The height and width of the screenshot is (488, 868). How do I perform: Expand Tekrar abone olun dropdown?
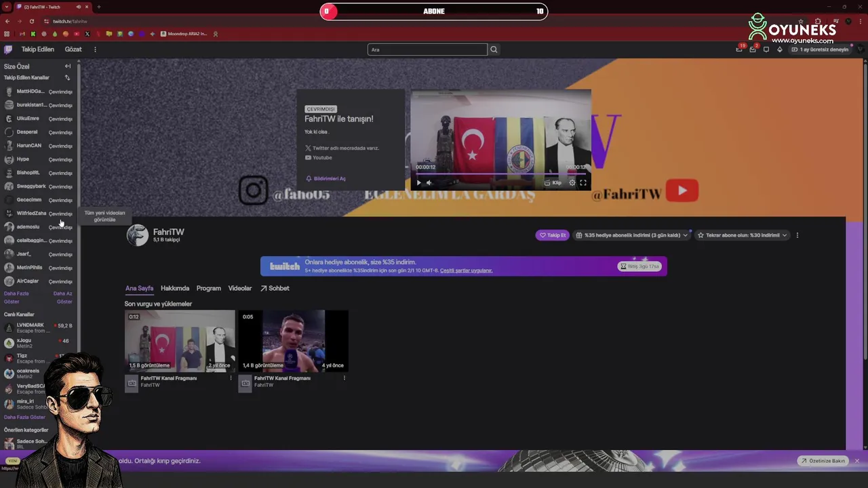pyautogui.click(x=742, y=235)
